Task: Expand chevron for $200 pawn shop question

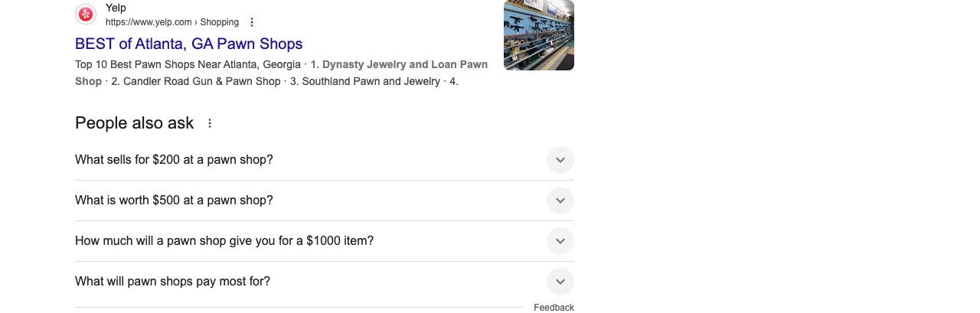Action: (x=560, y=160)
